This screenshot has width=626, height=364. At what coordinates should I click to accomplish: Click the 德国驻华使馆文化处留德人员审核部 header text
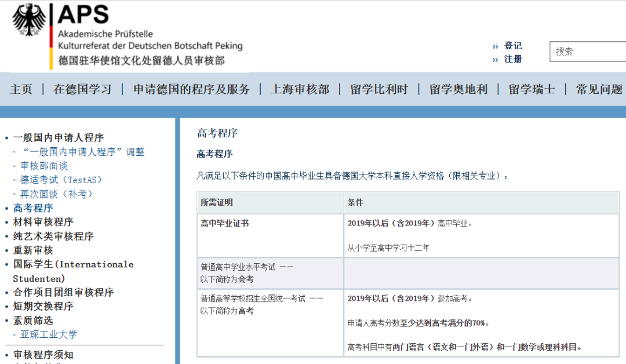[x=141, y=60]
